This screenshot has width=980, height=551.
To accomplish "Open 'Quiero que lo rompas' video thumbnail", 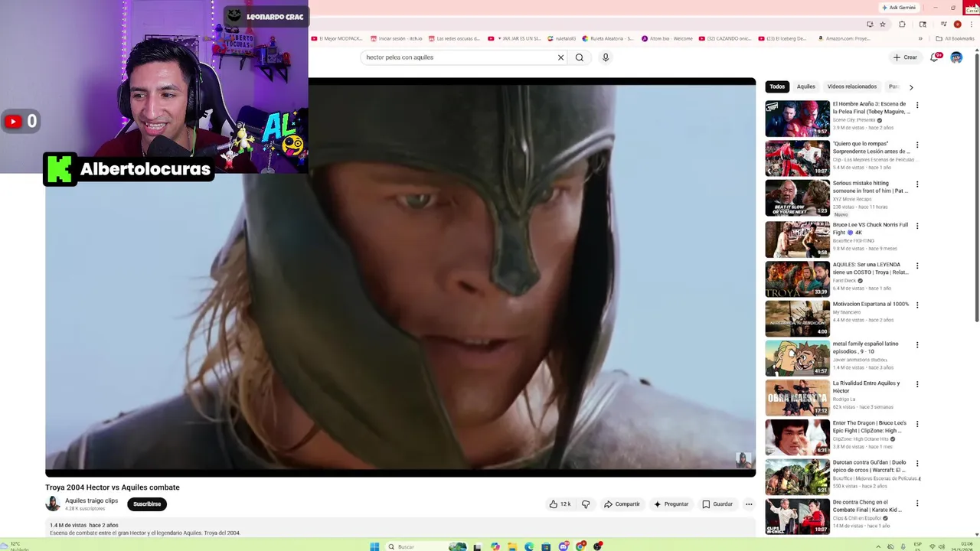I will [797, 158].
